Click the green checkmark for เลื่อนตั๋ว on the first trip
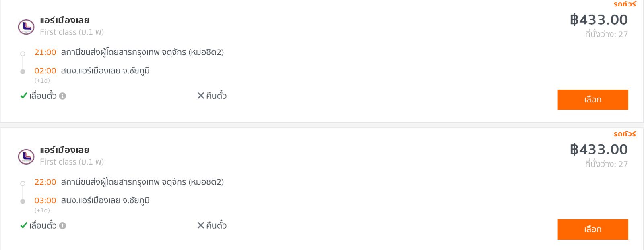Screen dimensions: 644x250 point(24,96)
